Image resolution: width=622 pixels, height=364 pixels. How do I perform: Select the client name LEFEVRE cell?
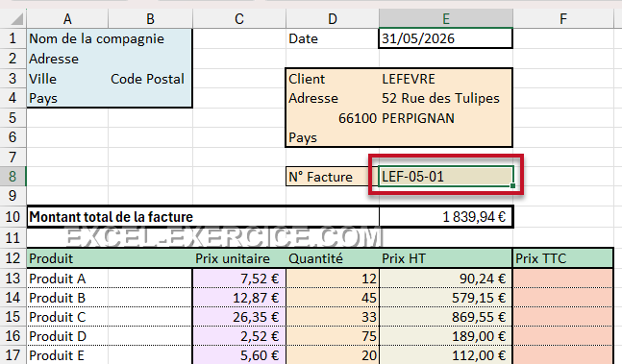(x=446, y=79)
